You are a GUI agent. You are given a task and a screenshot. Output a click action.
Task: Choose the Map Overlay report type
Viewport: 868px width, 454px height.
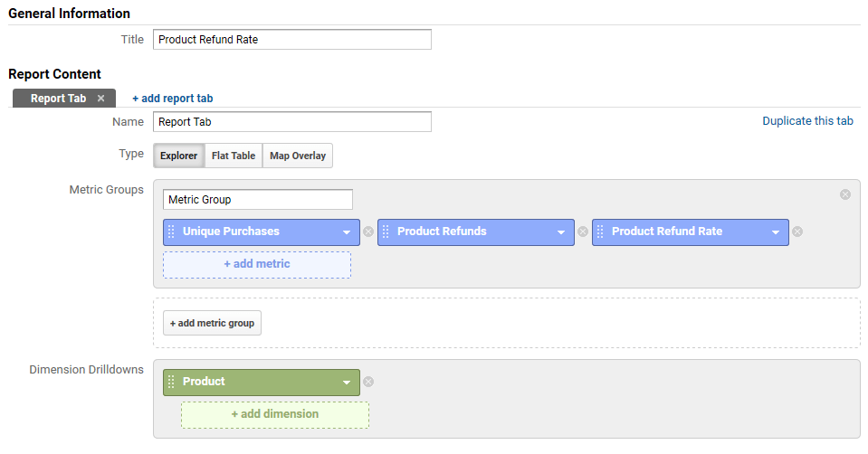[298, 156]
